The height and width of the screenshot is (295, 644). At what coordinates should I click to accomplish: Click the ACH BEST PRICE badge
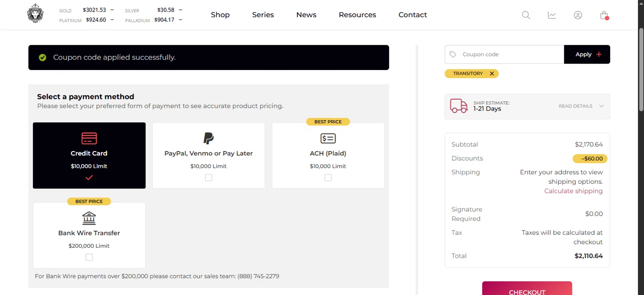tap(328, 122)
